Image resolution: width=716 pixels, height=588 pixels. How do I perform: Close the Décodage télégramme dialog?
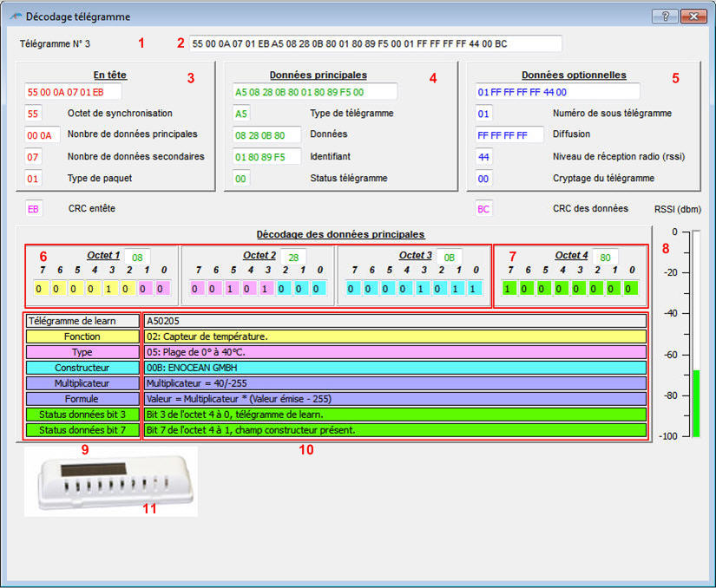point(693,16)
